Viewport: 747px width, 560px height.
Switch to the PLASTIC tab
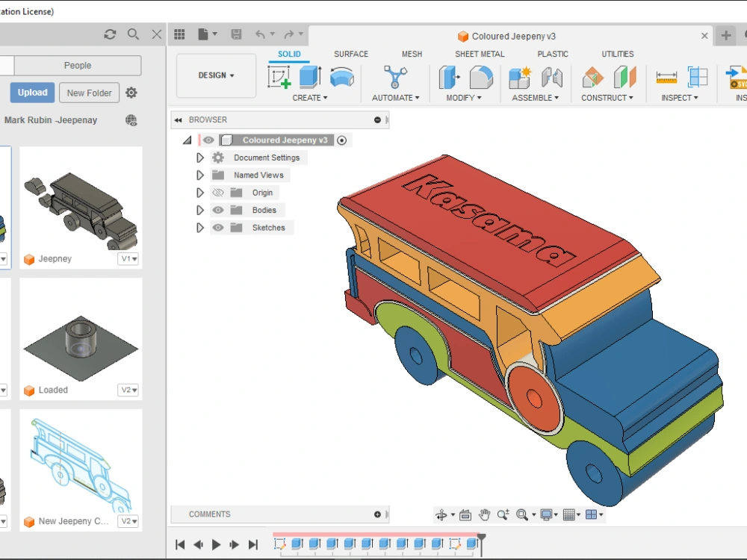click(553, 55)
